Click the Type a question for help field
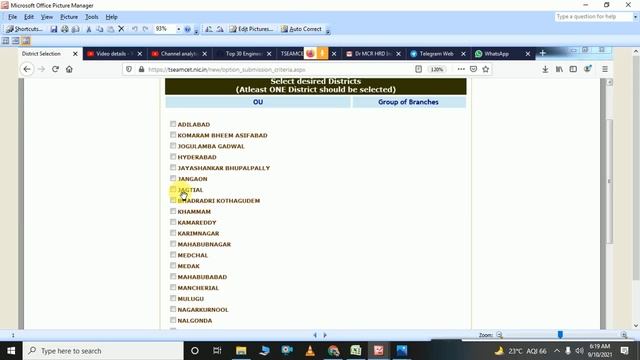Image resolution: width=640 pixels, height=360 pixels. pyautogui.click(x=593, y=17)
